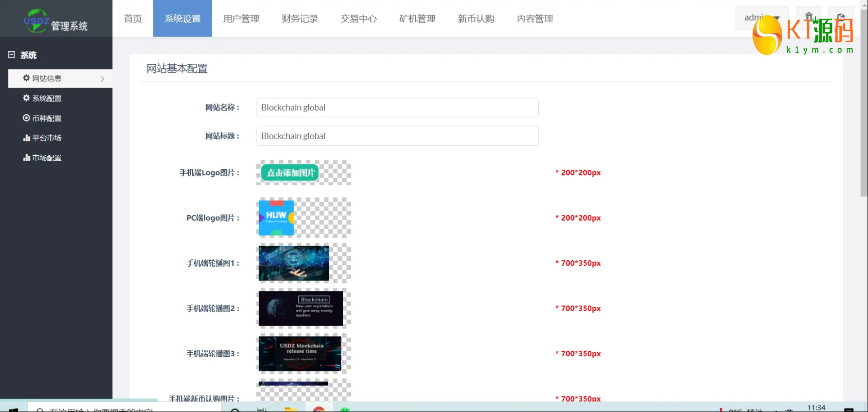Open the 矿机管理 menu tab
This screenshot has width=868, height=412.
417,19
